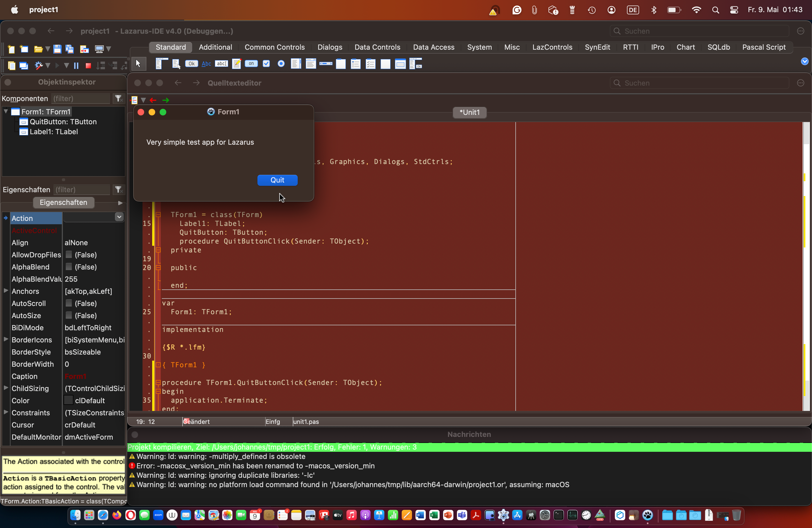Viewport: 812px width, 528px height.
Task: Collapse the Form1 node in component tree
Action: point(6,111)
